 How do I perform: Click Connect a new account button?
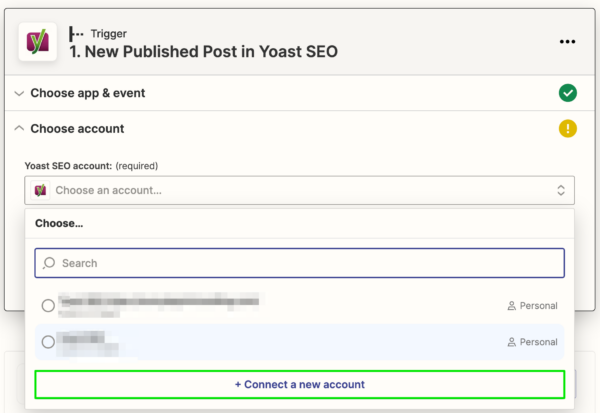click(x=300, y=384)
